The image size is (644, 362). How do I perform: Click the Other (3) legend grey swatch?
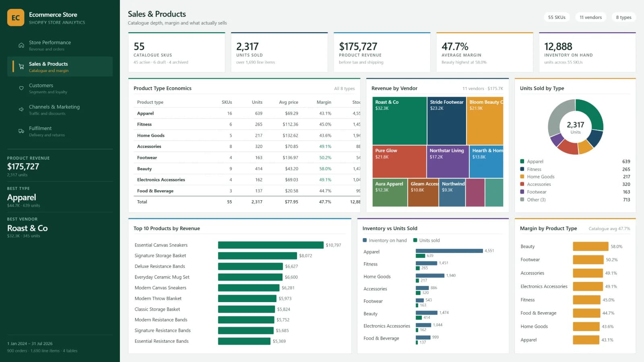522,200
